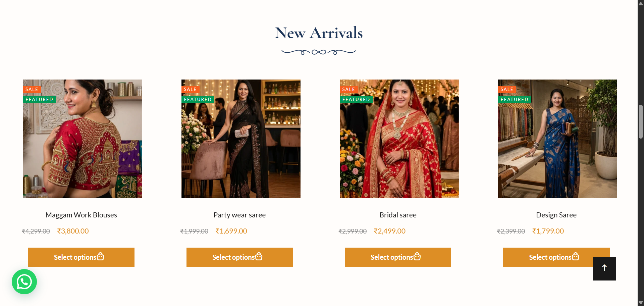Select options for Bridal saree
Image resolution: width=644 pixels, height=306 pixels.
click(398, 257)
